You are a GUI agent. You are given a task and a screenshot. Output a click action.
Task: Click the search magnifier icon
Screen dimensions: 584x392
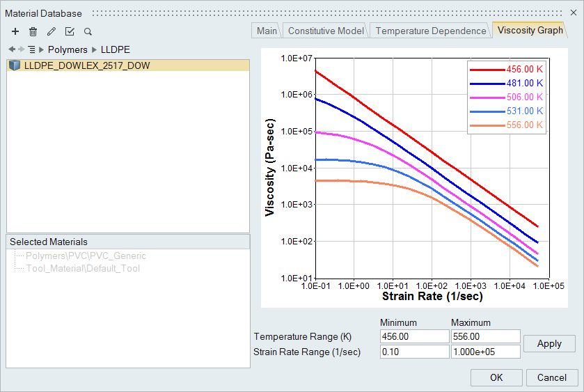click(x=88, y=31)
